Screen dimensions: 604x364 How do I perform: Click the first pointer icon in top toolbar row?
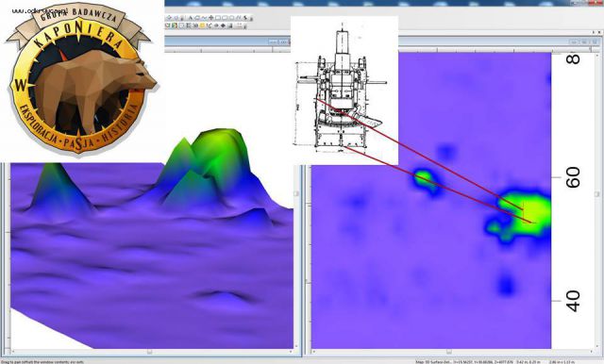click(169, 18)
